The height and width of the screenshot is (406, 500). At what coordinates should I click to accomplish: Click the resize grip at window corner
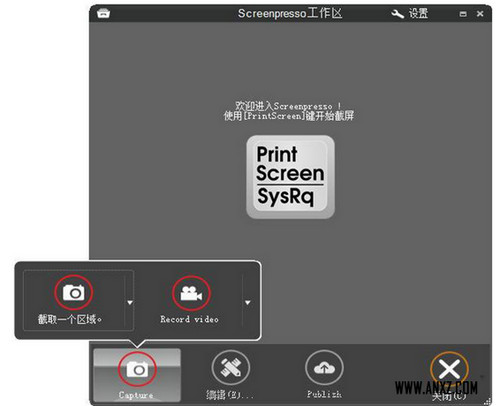(487, 401)
